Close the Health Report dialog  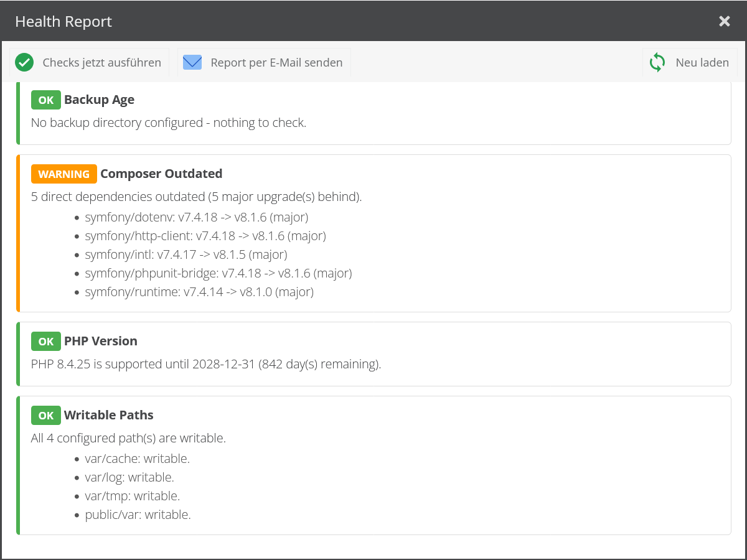(725, 21)
